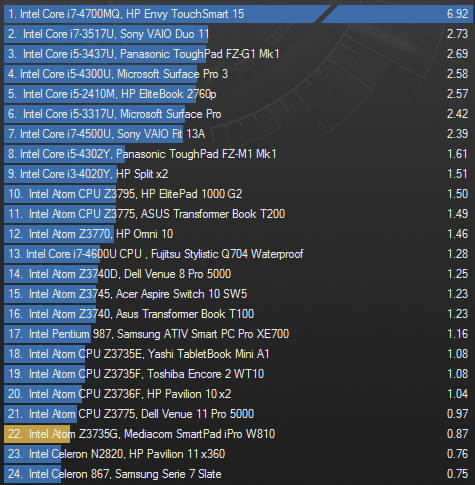This screenshot has width=475, height=485.
Task: Select Microsoft Surface Pro 3 row
Action: [238, 74]
